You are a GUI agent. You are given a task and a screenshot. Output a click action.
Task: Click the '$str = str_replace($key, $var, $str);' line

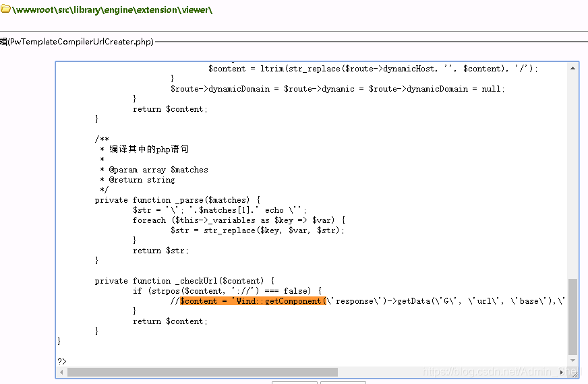258,230
